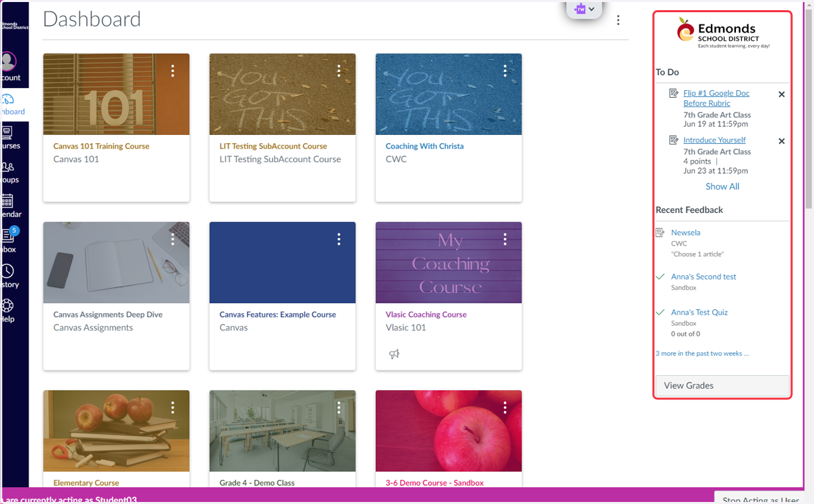Click the Canvas Assignments Deep Dive desk image

(116, 263)
